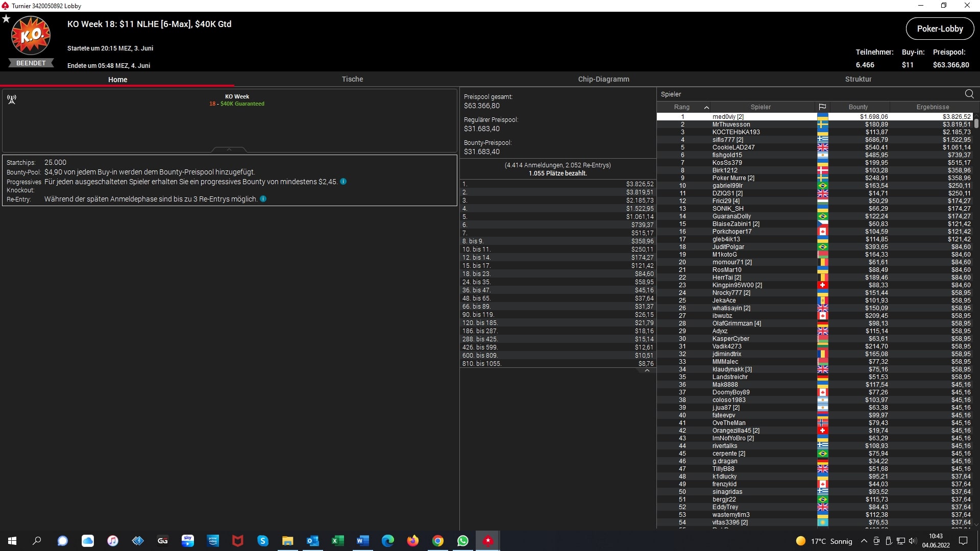The image size is (980, 551).
Task: Switch to the Struktur tab
Action: click(858, 79)
